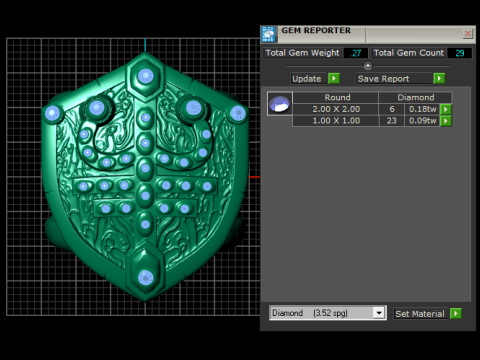Select the gem at the shield's left corner

point(52,113)
